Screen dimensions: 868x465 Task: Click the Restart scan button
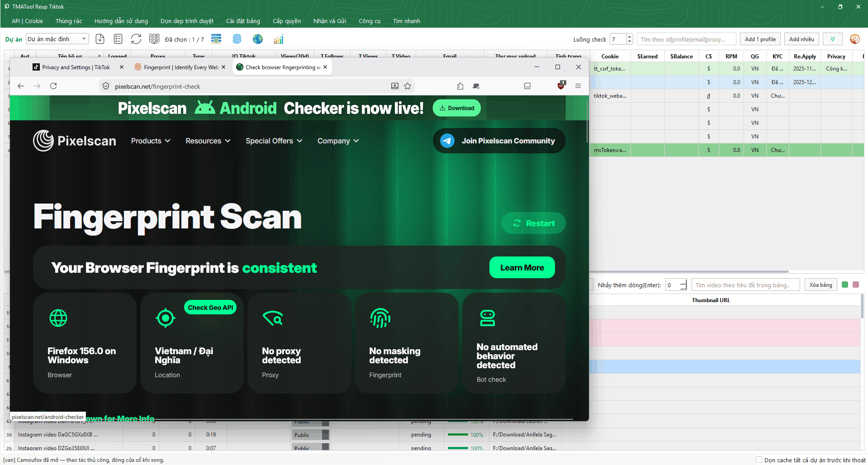pyautogui.click(x=534, y=223)
